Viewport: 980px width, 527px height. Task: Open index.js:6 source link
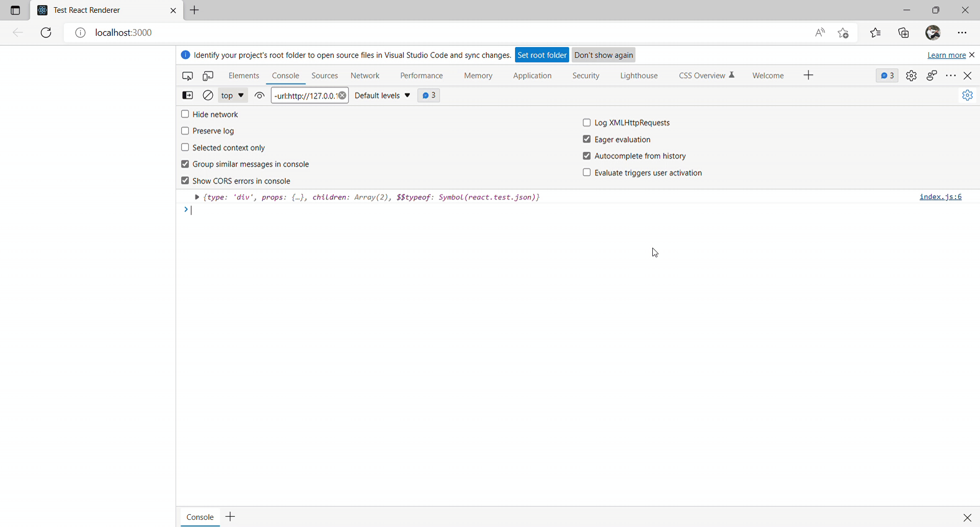pyautogui.click(x=940, y=197)
